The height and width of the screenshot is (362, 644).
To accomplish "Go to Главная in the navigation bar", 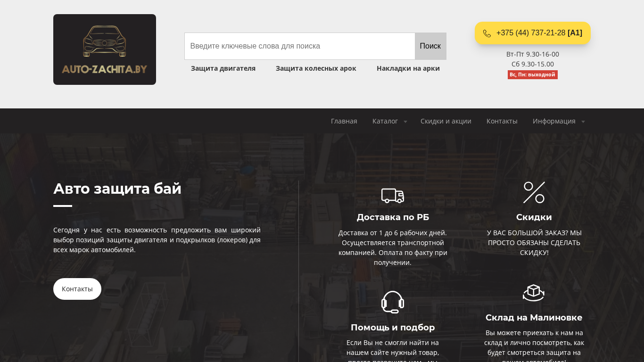I will point(344,121).
